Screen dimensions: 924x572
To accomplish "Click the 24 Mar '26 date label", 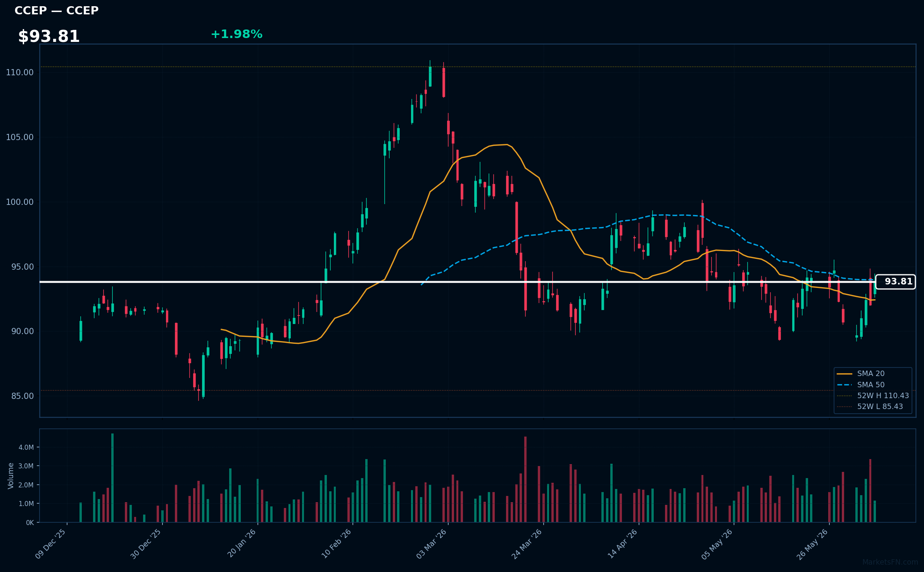I will pyautogui.click(x=527, y=544).
